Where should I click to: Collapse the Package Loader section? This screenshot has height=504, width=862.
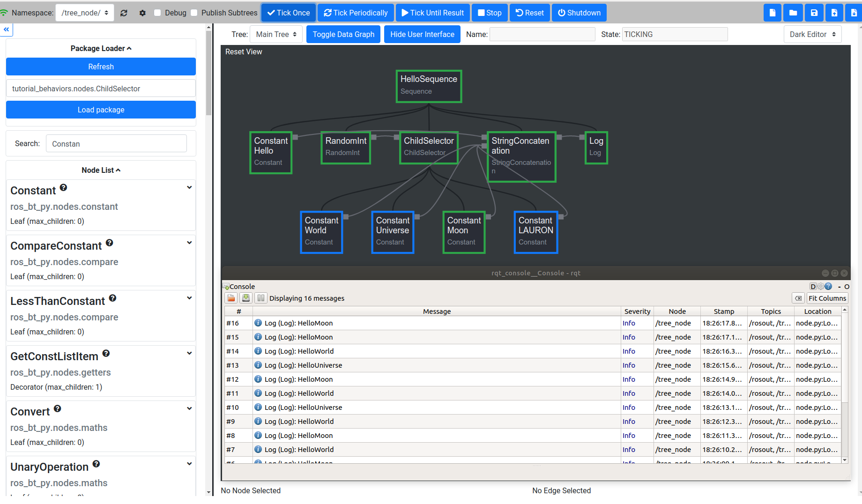(101, 48)
